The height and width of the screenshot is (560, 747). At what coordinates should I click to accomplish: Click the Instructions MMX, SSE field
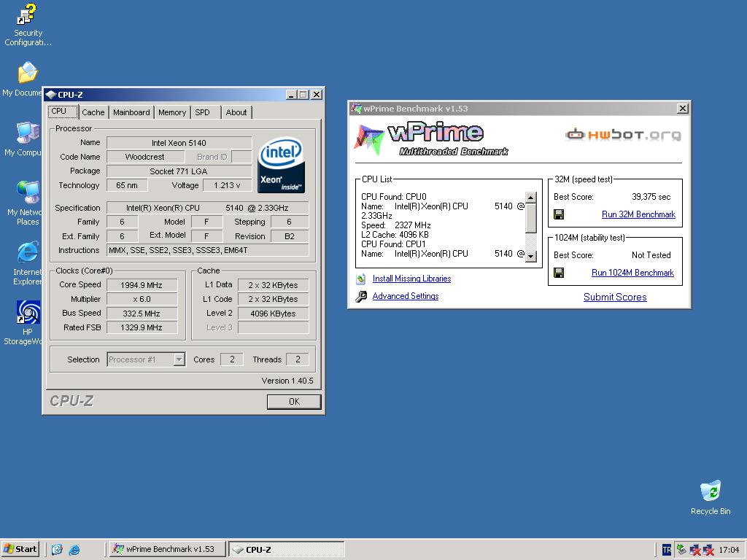[208, 251]
